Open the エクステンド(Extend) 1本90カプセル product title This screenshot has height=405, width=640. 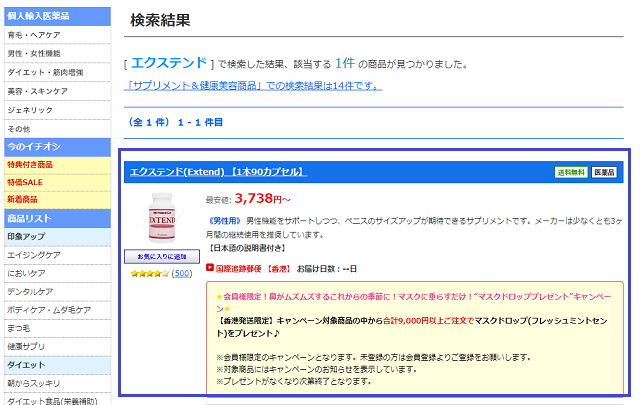point(218,172)
